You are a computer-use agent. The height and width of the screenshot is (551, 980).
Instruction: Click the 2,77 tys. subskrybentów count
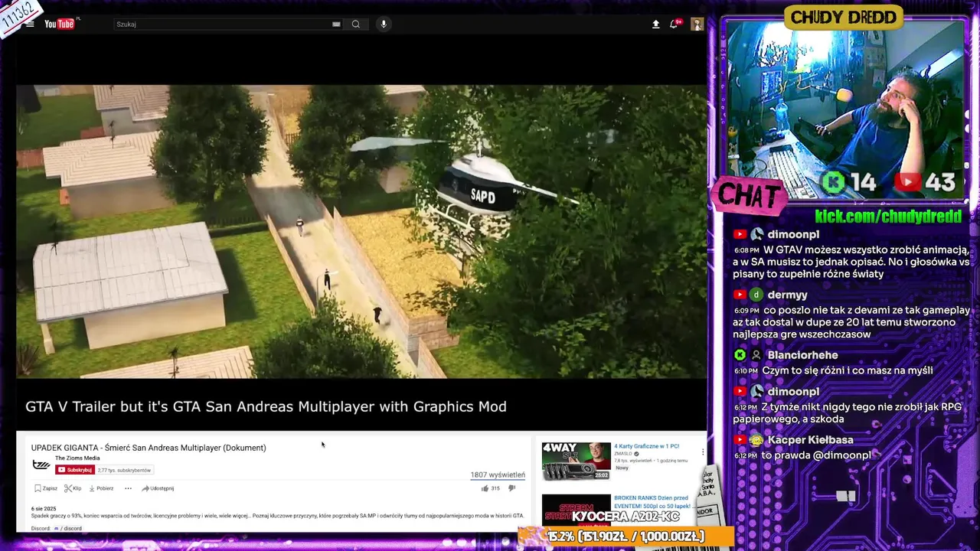[x=124, y=470]
